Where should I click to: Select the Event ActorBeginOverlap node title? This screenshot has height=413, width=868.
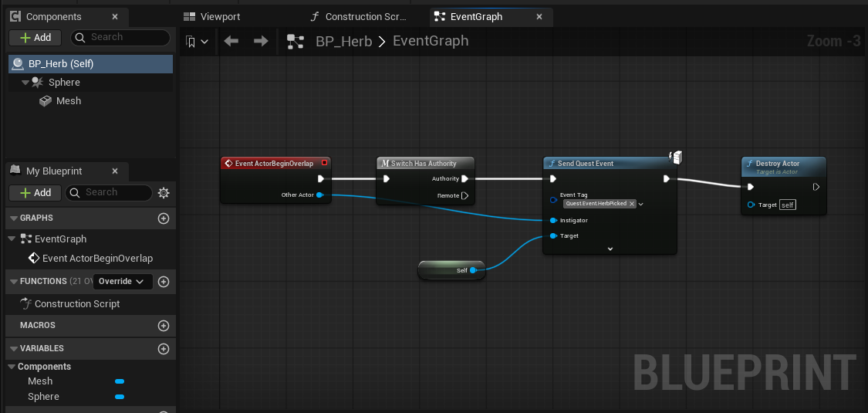click(x=274, y=164)
